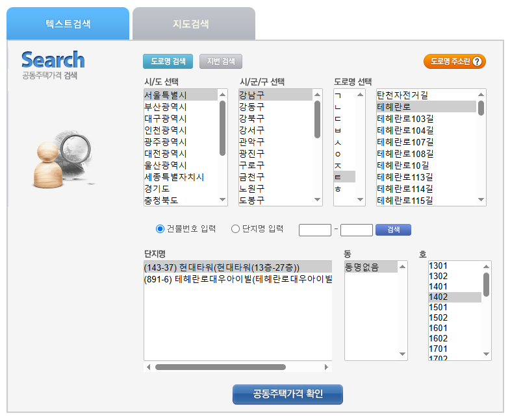Pick 광진구 from district list
The width and height of the screenshot is (510, 420).
tap(275, 153)
